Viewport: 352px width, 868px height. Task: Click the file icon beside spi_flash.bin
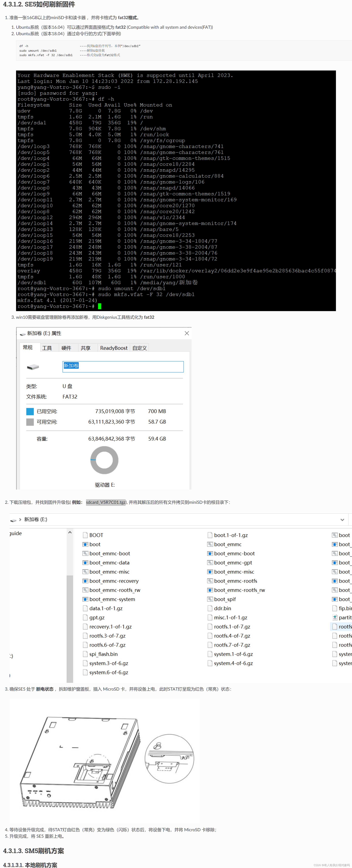click(85, 654)
